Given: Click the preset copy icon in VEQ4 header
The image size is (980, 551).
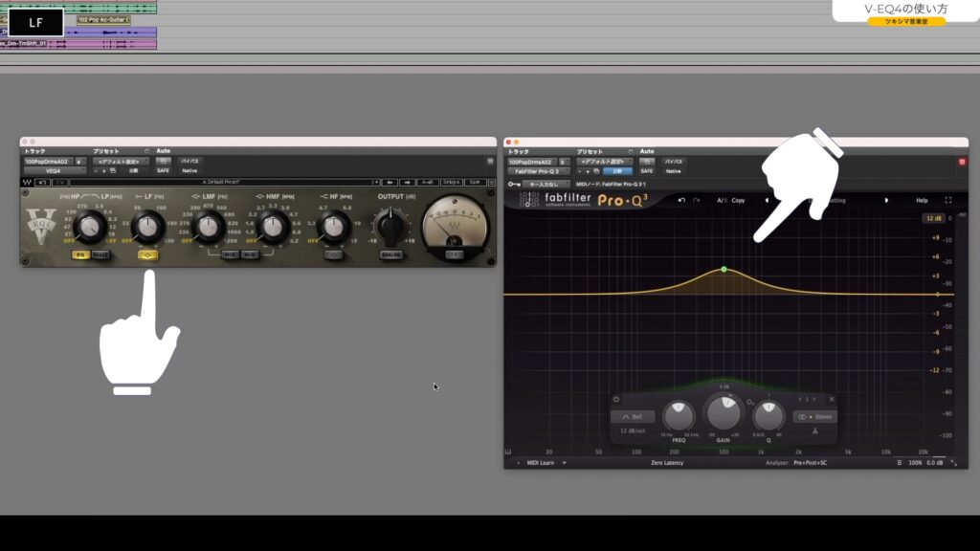Looking at the screenshot, I should (113, 170).
